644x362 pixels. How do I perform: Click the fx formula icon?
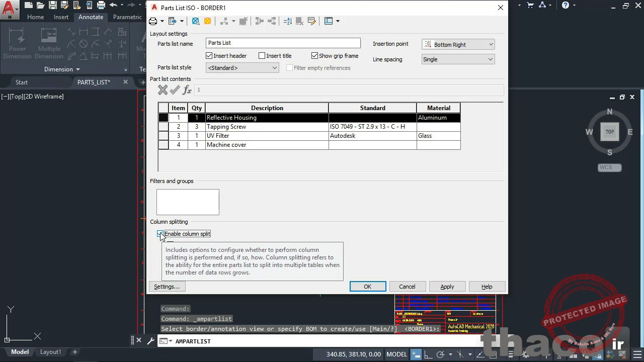pos(187,90)
